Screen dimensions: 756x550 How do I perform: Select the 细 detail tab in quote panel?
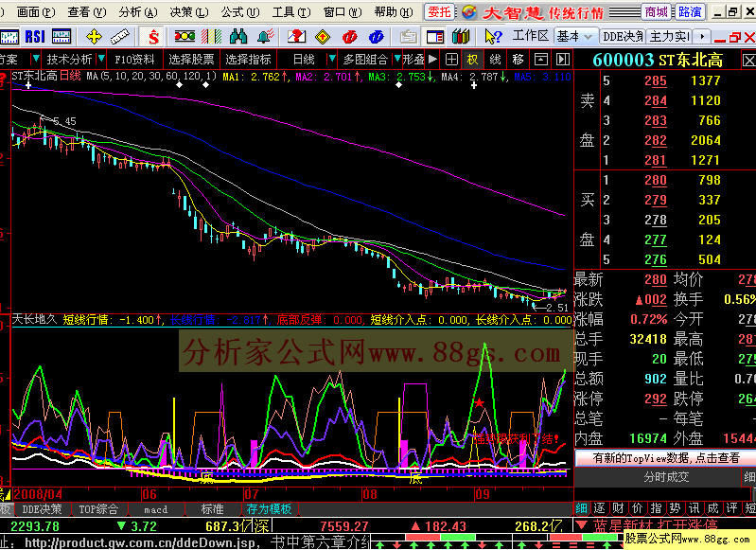[x=581, y=508]
